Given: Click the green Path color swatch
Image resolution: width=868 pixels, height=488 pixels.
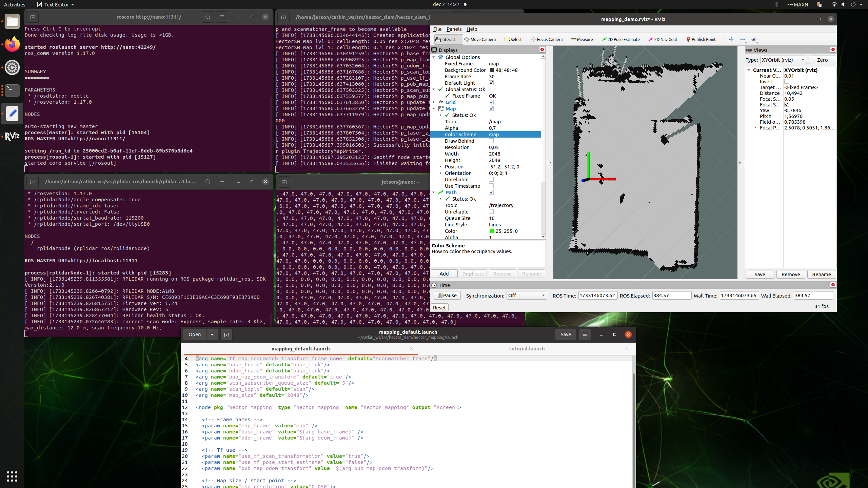Looking at the screenshot, I should tap(492, 231).
